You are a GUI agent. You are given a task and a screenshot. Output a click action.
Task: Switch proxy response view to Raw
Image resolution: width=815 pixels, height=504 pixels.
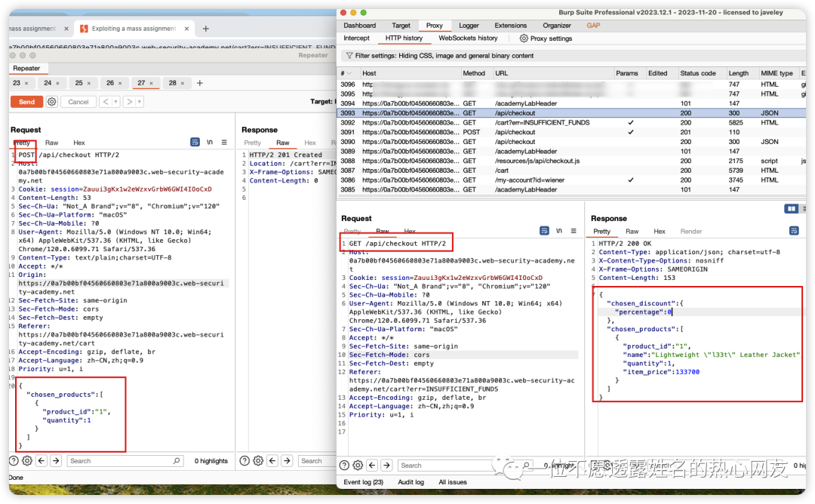coord(632,231)
